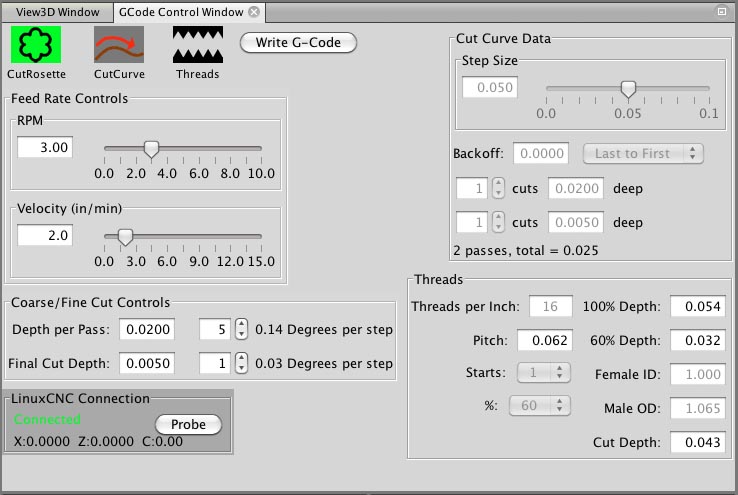Select the Threads tool icon

click(197, 44)
